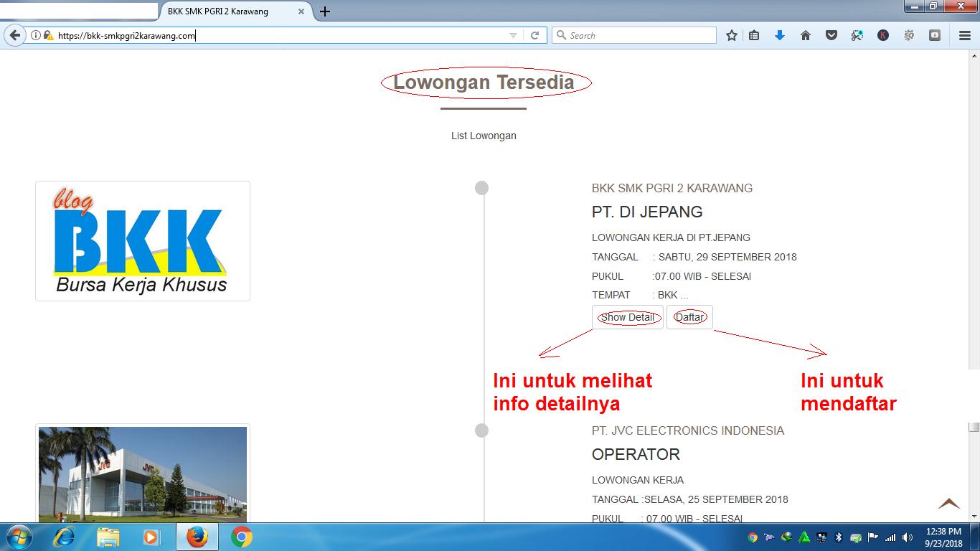Click LOWONGAN KERJA DI PT.JEPANG text

pyautogui.click(x=671, y=237)
